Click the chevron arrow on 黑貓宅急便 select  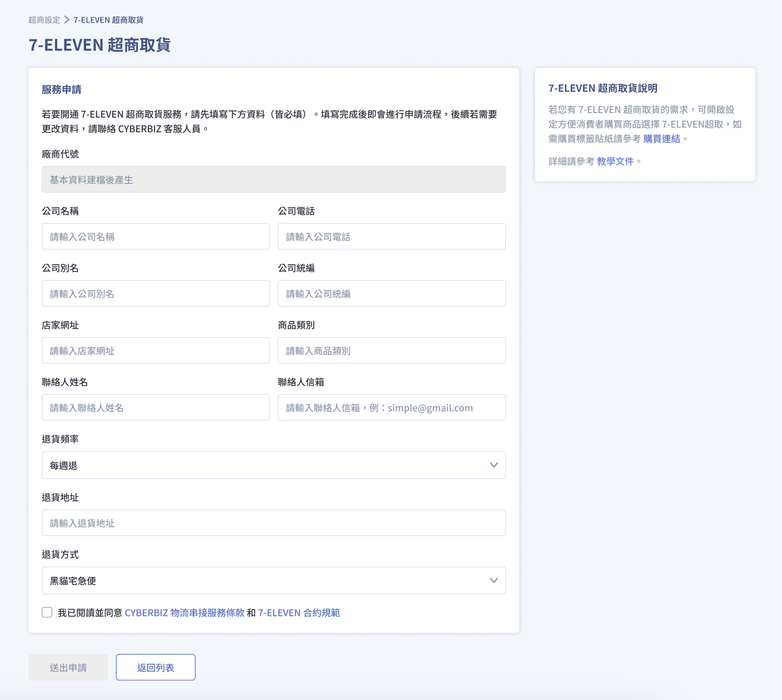pyautogui.click(x=494, y=581)
